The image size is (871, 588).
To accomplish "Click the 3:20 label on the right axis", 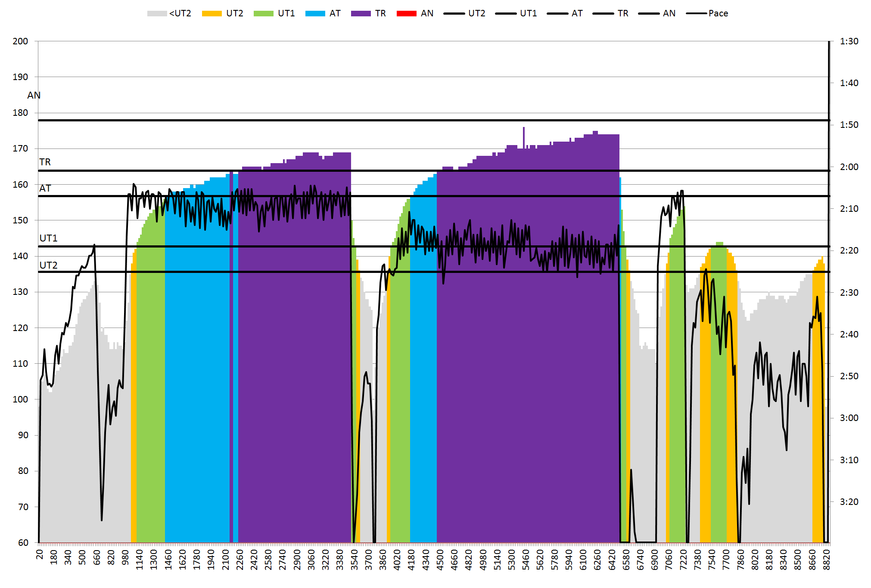I will point(849,502).
